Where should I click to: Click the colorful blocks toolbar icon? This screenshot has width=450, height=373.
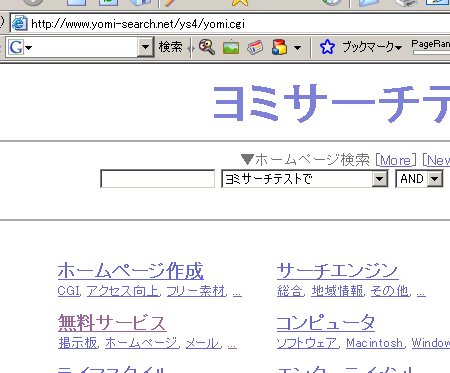click(x=279, y=47)
